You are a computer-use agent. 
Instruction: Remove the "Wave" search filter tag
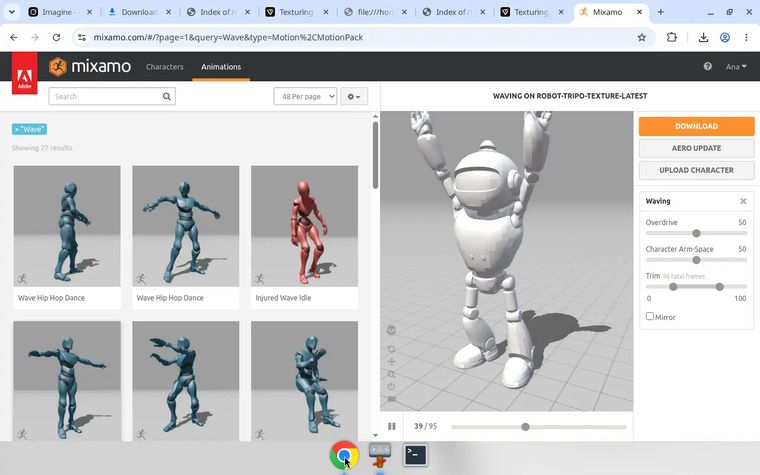[17, 129]
